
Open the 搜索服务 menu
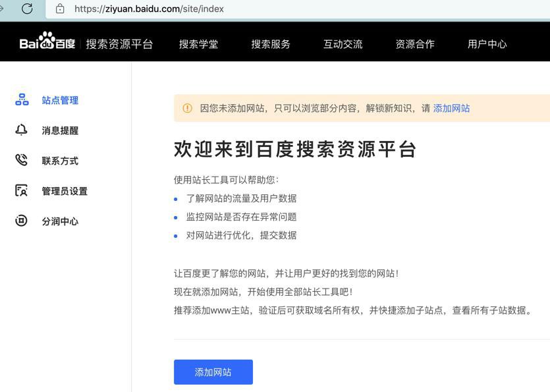click(x=271, y=44)
